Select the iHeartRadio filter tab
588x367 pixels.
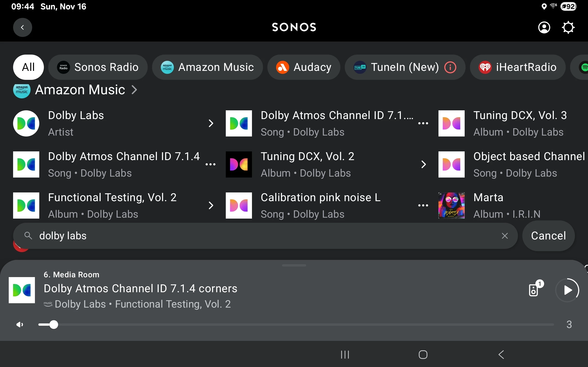point(517,67)
